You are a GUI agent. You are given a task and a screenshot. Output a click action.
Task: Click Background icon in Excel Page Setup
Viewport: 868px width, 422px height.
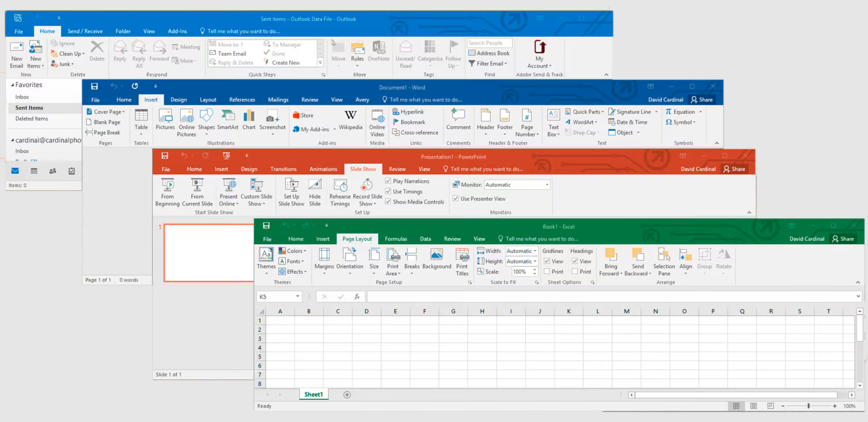tap(436, 258)
